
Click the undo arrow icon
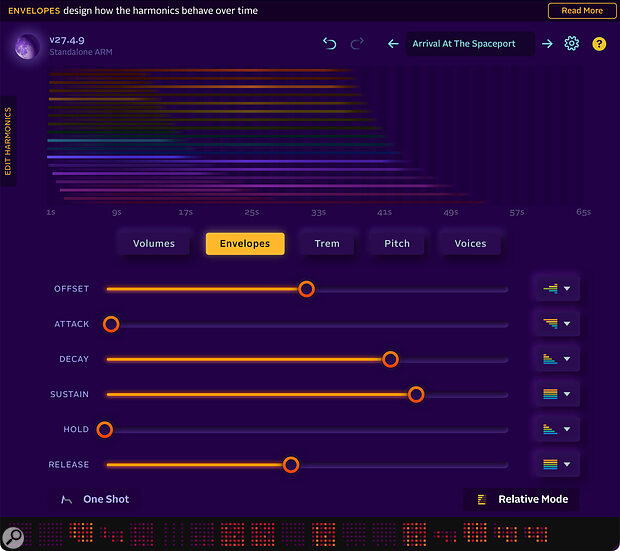[x=329, y=43]
